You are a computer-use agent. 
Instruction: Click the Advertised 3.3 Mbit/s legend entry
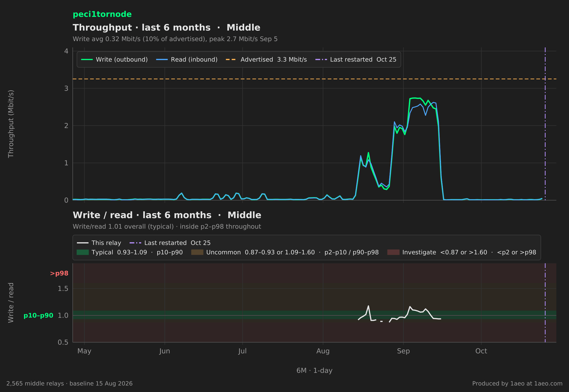click(266, 60)
